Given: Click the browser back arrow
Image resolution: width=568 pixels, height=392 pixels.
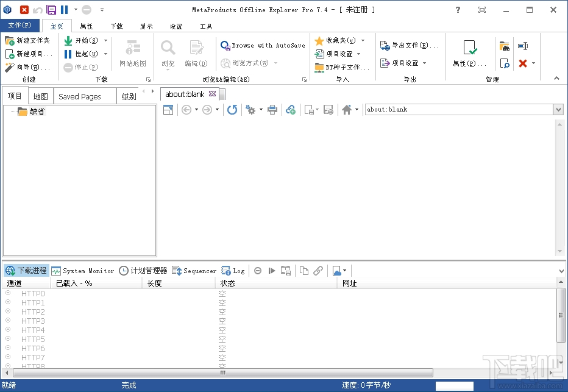Looking at the screenshot, I should (x=186, y=109).
